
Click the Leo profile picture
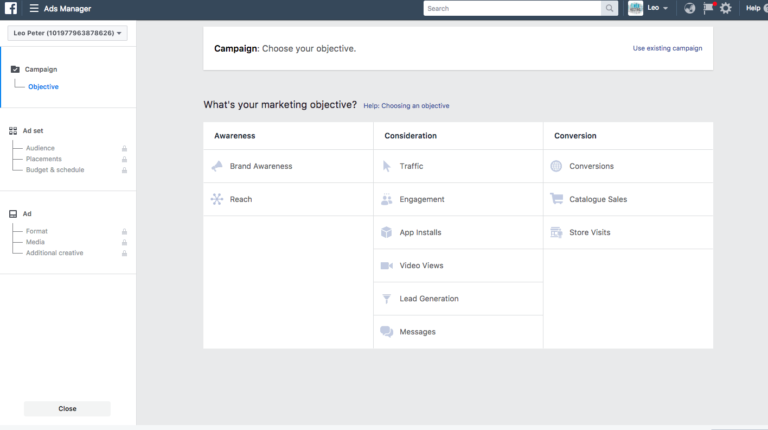(x=635, y=8)
